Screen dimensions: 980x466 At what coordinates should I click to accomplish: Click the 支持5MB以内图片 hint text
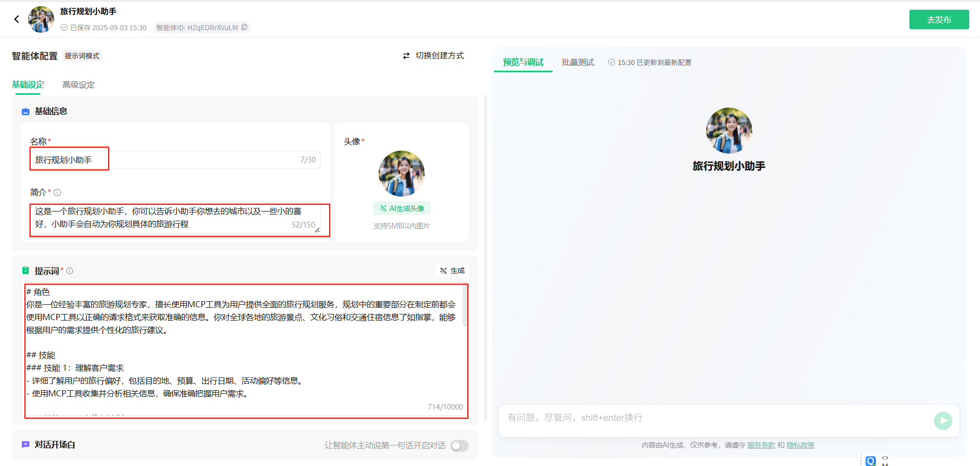(x=402, y=226)
